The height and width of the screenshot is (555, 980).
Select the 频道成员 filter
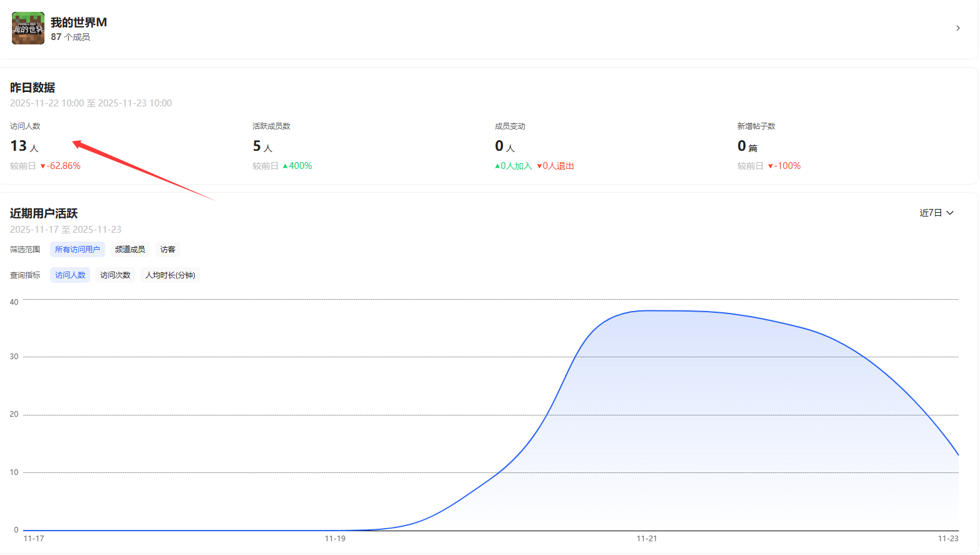coord(130,250)
